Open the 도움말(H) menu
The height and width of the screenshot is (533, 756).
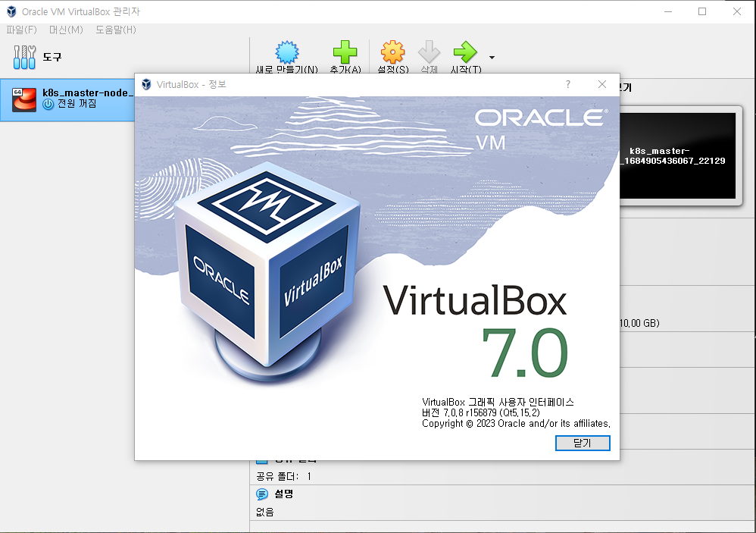116,30
